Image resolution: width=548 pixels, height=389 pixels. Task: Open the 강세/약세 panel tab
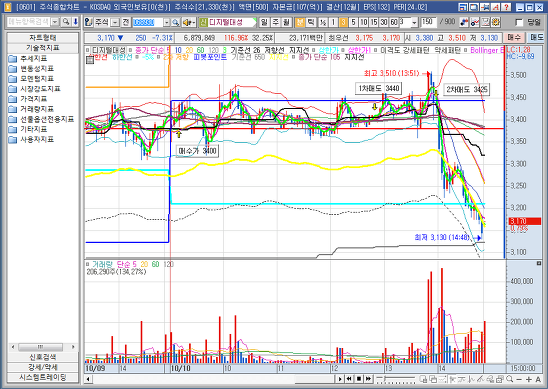[x=43, y=367]
